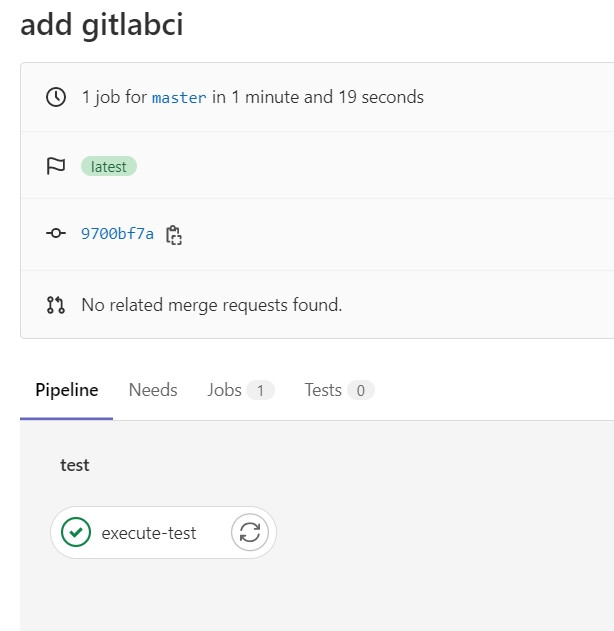
Task: Click the No related merge requests found text
Action: (212, 305)
